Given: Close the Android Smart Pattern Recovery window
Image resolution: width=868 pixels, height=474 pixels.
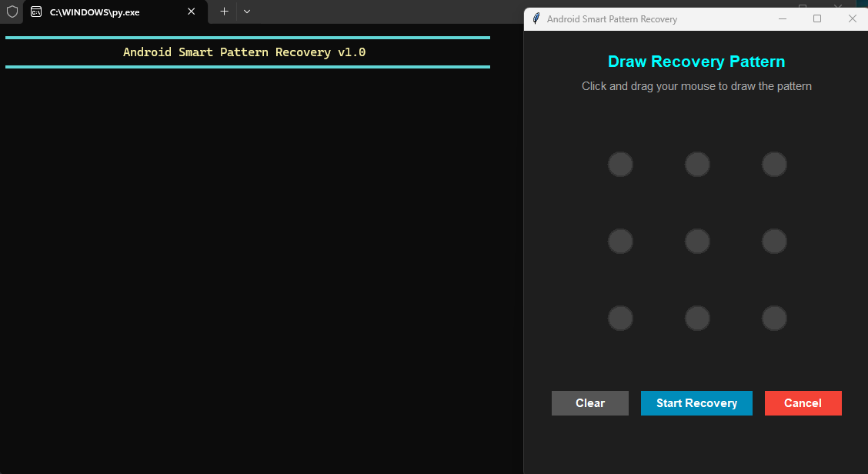Looking at the screenshot, I should [x=853, y=18].
